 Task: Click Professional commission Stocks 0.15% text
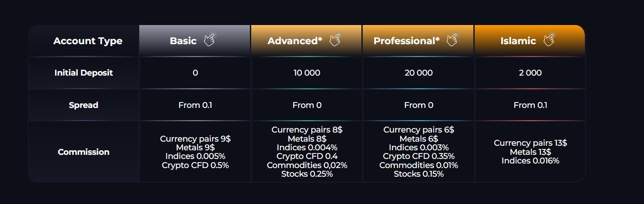click(418, 174)
